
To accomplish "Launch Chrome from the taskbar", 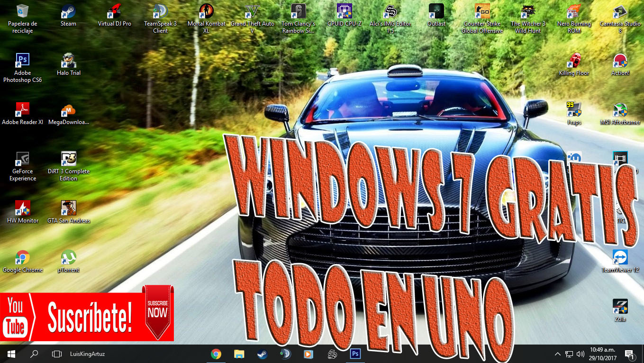I will pos(216,354).
